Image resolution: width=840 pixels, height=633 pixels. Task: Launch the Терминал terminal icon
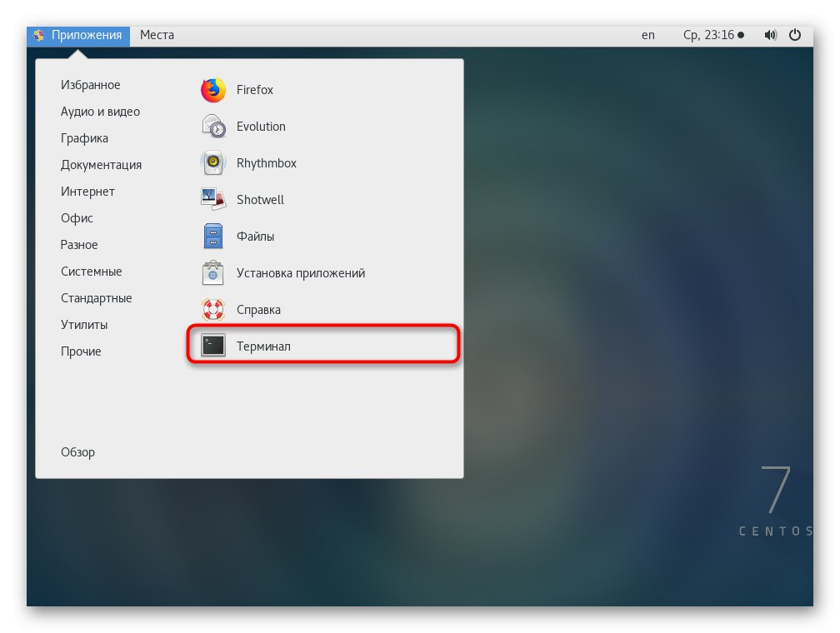click(213, 346)
